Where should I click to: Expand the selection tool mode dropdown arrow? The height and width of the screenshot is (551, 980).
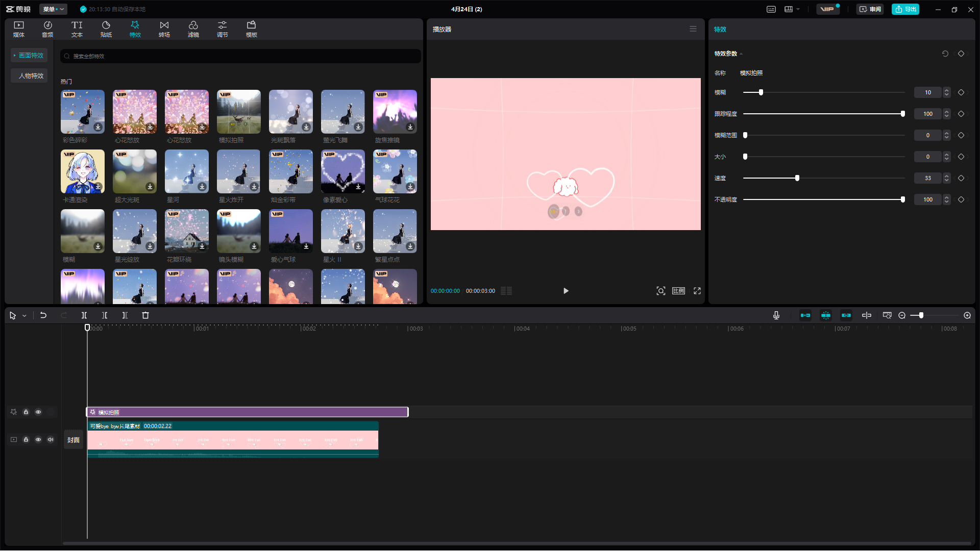point(24,316)
